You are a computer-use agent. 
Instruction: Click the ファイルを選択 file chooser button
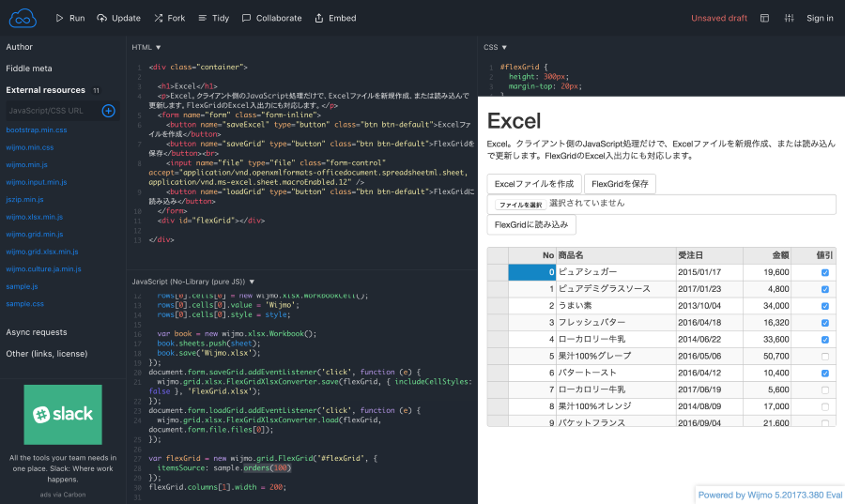[x=520, y=205]
